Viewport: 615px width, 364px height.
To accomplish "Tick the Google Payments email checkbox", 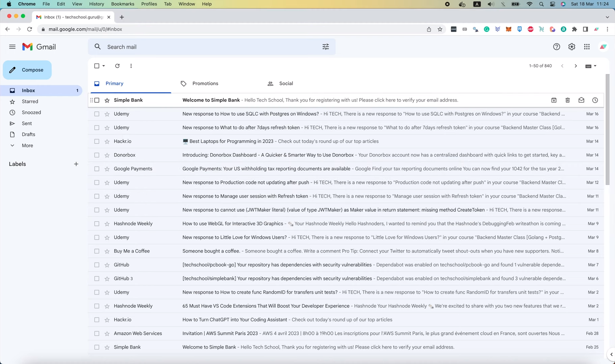I will pos(97,169).
